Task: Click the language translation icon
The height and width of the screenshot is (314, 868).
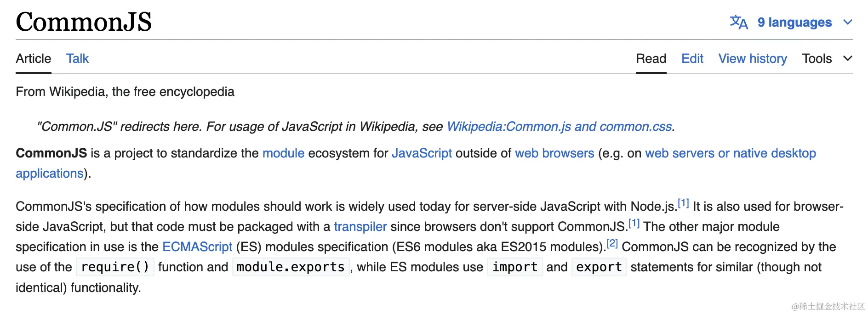Action: pyautogui.click(x=739, y=22)
